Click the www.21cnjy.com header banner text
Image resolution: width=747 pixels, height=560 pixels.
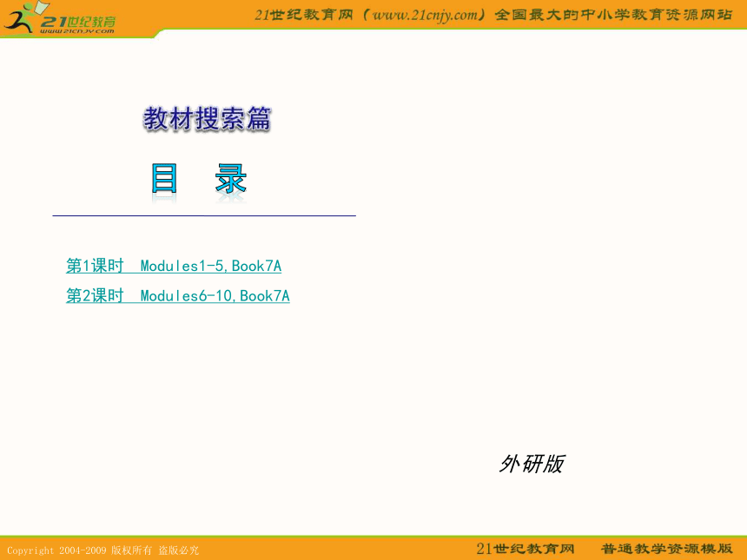click(x=493, y=15)
